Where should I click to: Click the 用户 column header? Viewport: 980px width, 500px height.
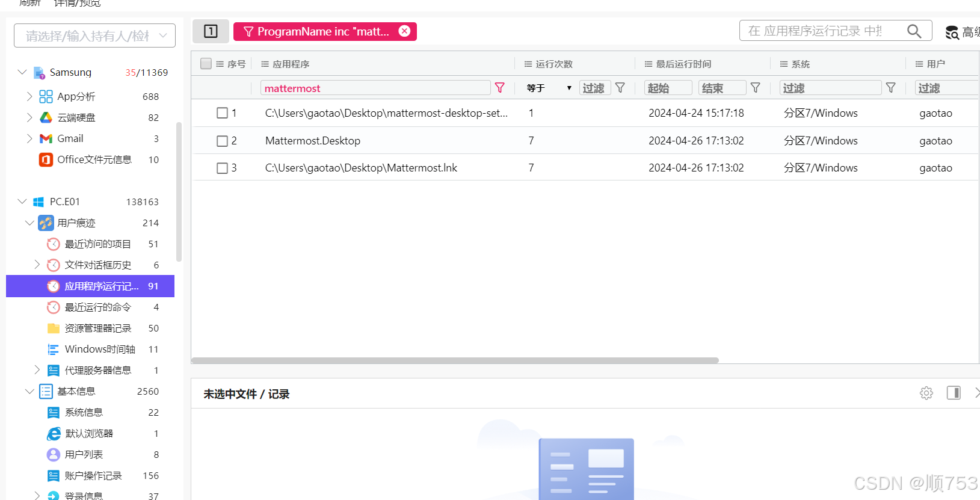935,64
